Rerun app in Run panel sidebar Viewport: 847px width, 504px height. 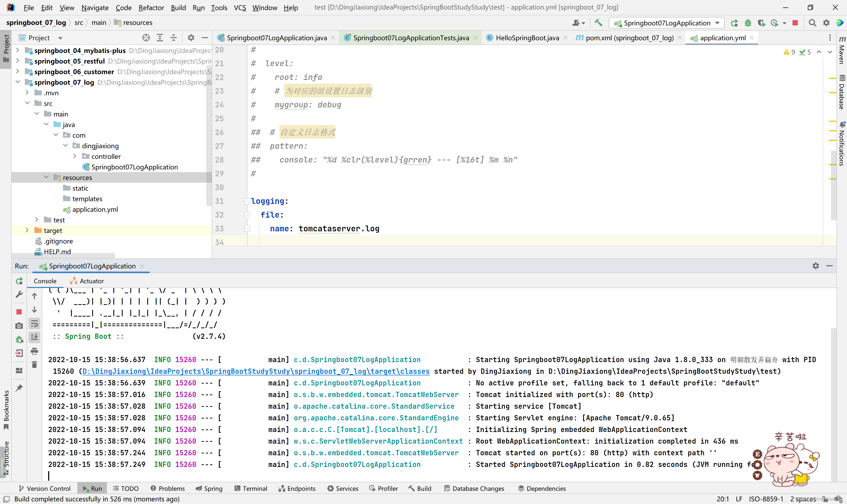click(19, 281)
